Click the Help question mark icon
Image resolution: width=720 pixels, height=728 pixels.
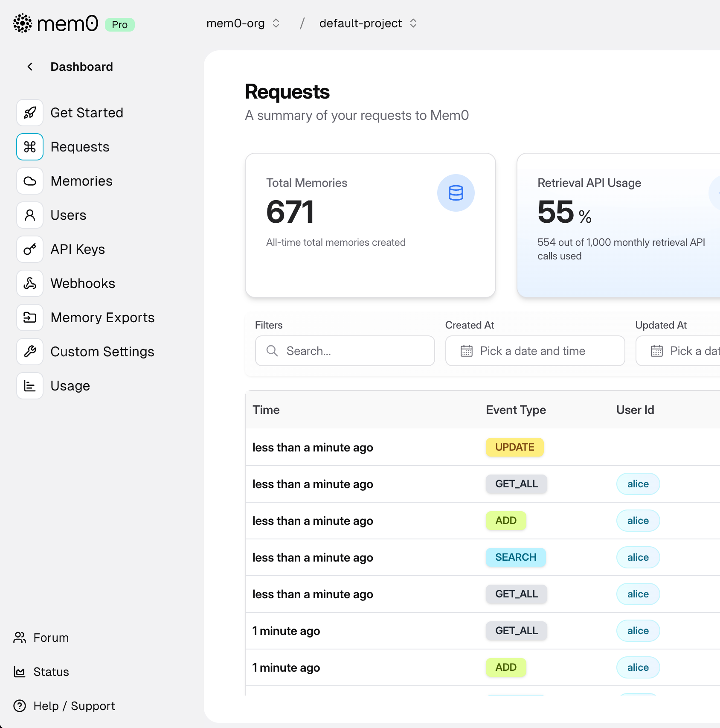tap(20, 706)
